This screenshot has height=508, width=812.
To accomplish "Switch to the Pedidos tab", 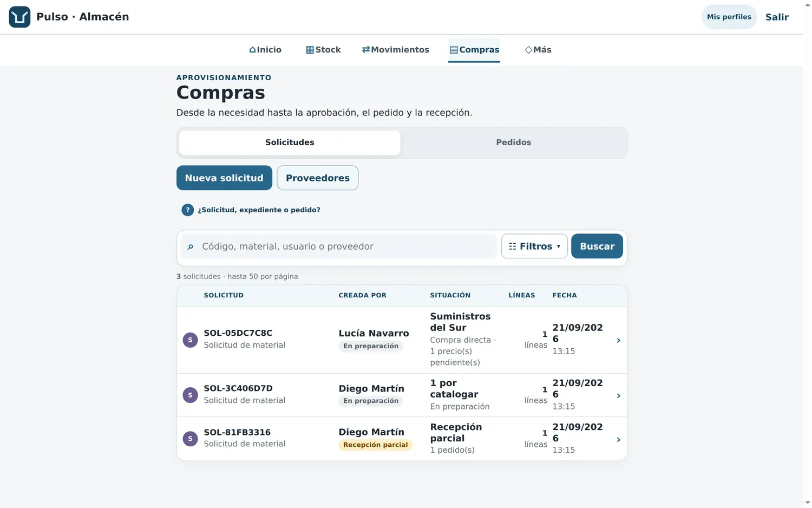I will pyautogui.click(x=513, y=142).
